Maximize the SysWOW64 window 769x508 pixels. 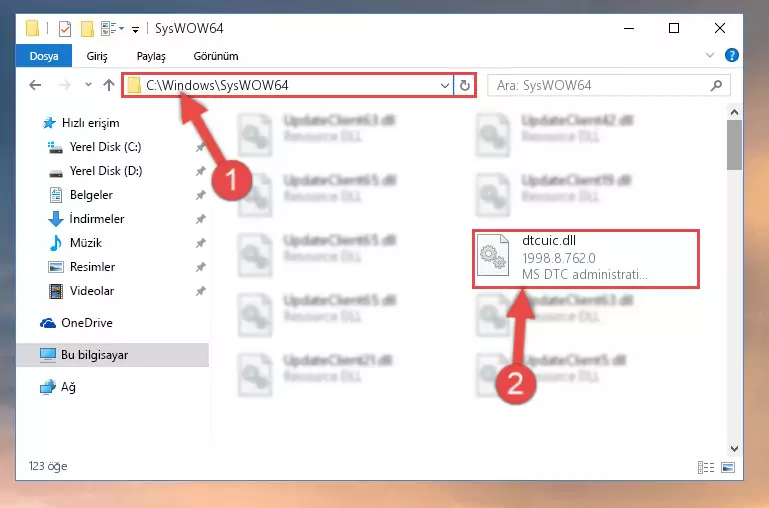pyautogui.click(x=674, y=28)
